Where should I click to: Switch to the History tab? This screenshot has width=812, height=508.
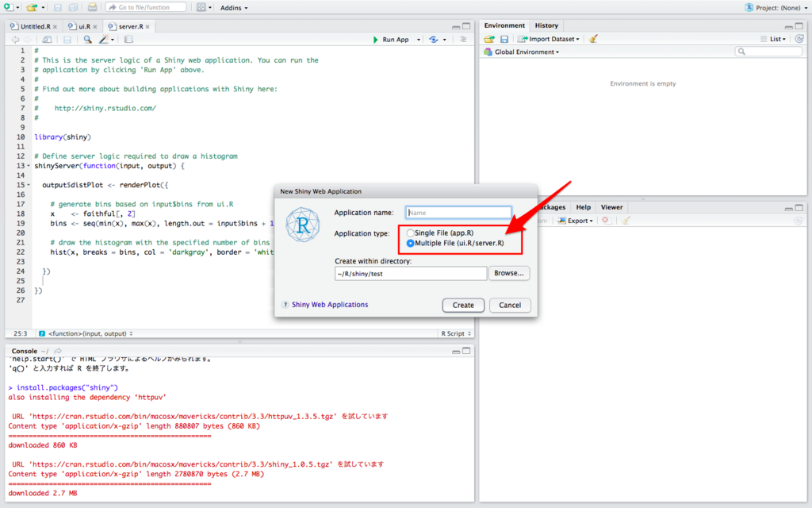coord(546,25)
